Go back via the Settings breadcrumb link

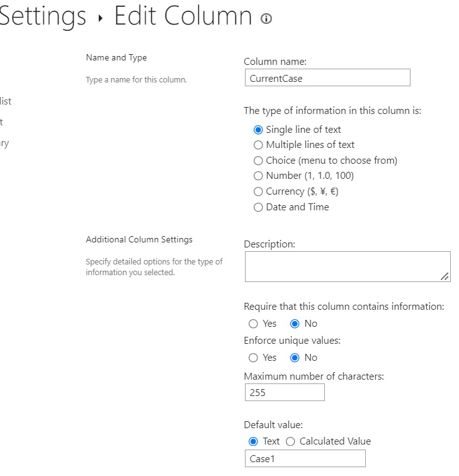(42, 17)
